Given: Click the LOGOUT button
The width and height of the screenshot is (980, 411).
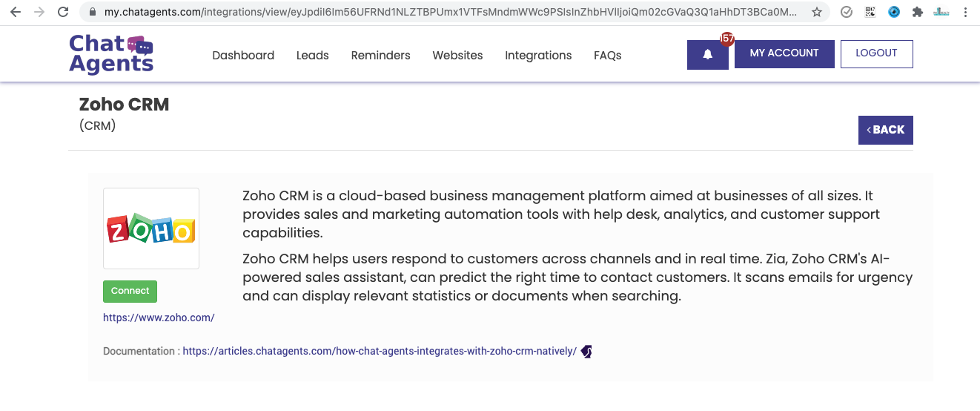Looking at the screenshot, I should pos(877,54).
